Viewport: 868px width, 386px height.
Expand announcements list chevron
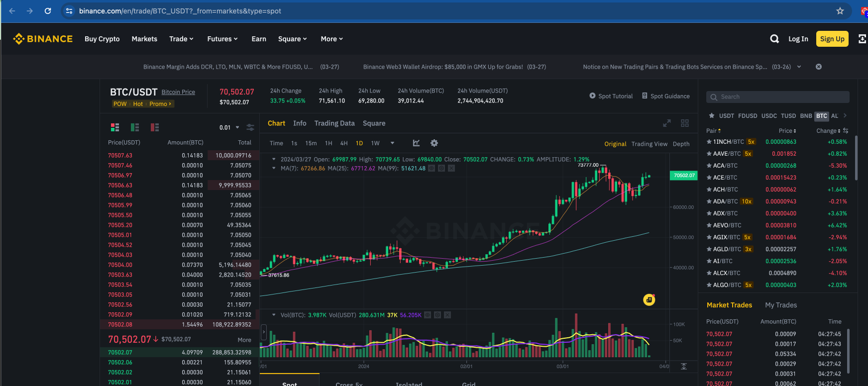point(799,67)
